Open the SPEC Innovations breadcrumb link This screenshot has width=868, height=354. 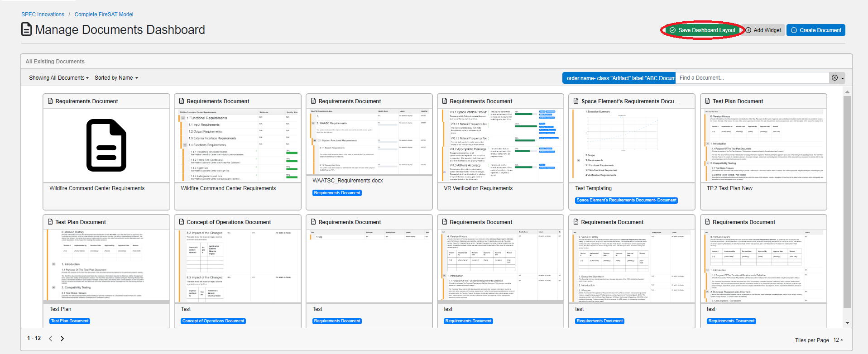coord(43,14)
